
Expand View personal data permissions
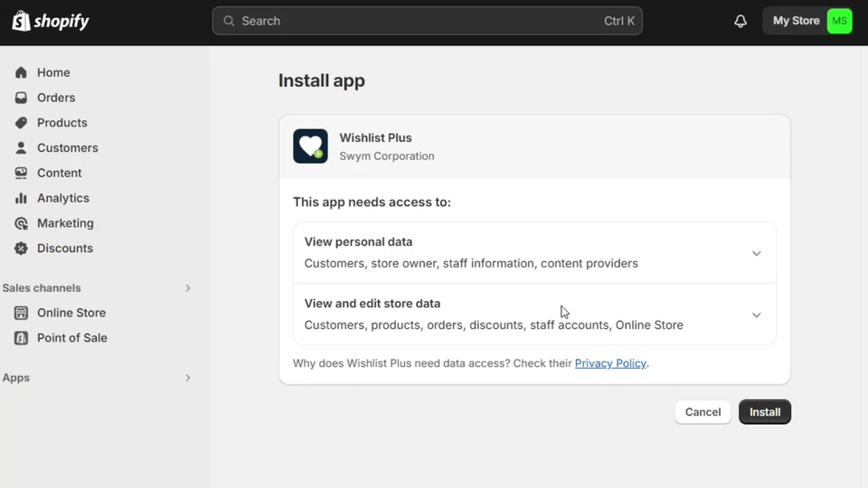pos(757,253)
